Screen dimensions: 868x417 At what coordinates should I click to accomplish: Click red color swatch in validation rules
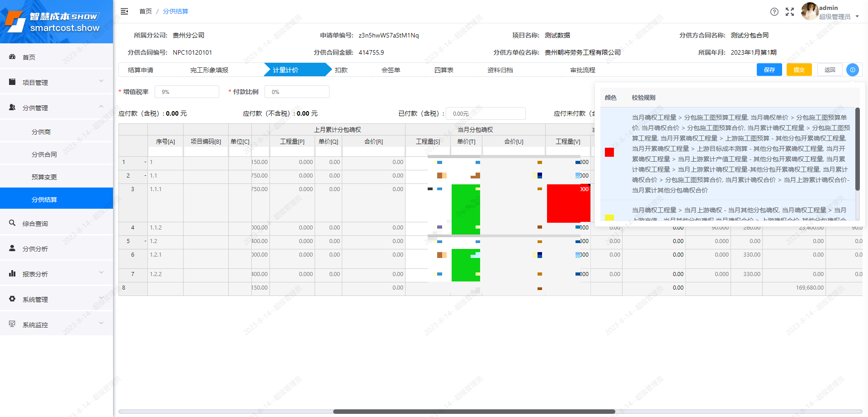point(609,152)
